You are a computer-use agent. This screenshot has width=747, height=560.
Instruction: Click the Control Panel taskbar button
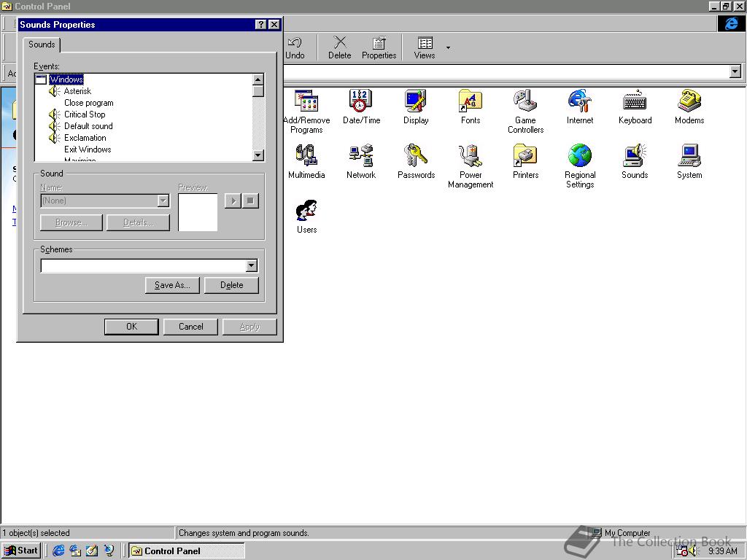pyautogui.click(x=187, y=551)
